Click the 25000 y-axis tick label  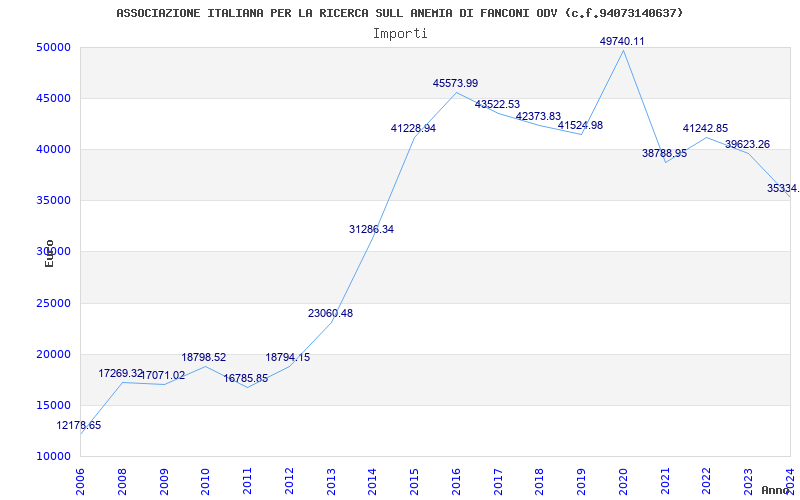(53, 304)
